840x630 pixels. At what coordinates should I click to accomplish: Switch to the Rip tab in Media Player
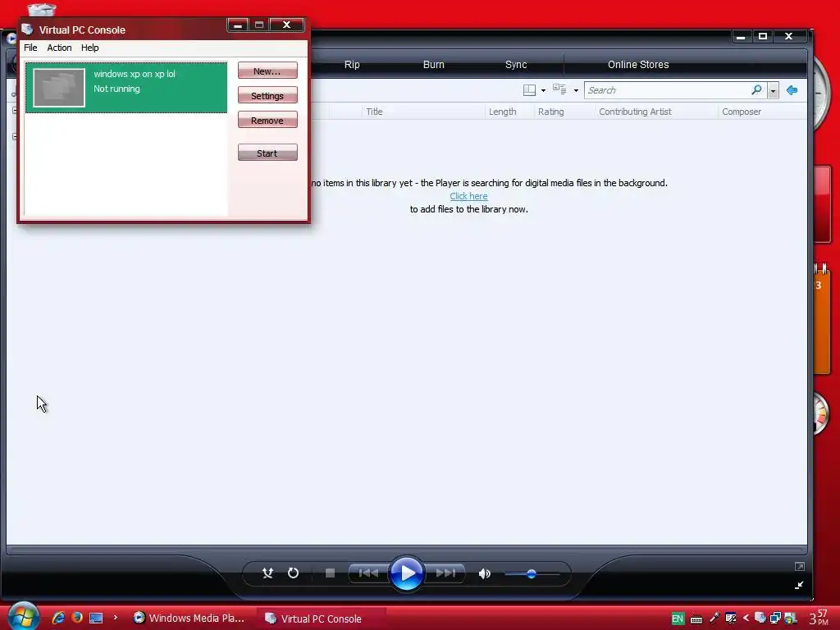(352, 64)
